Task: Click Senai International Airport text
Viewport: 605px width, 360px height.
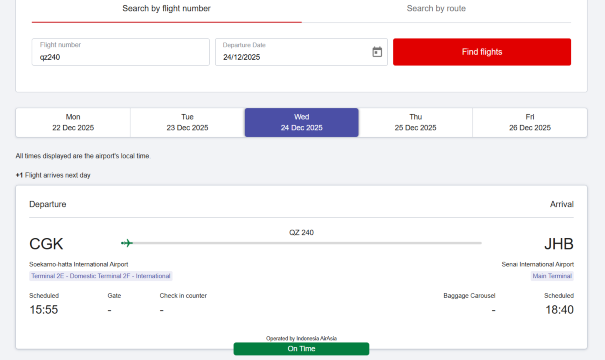Action: [537, 264]
